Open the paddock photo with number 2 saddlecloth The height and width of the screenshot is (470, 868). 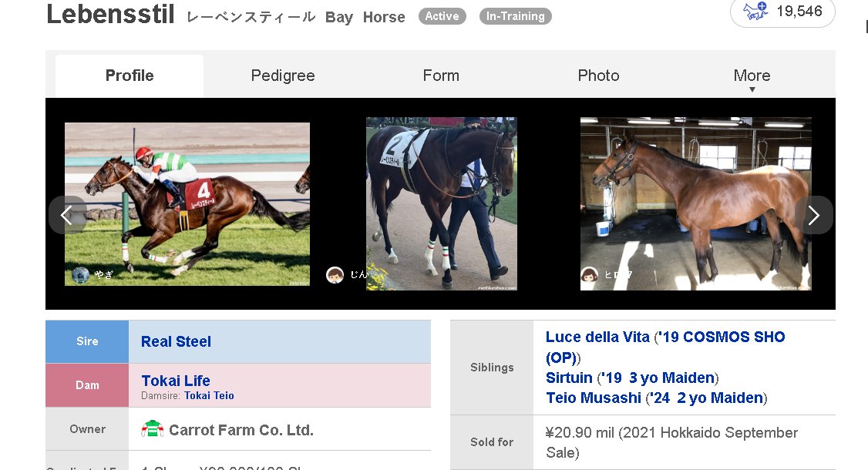[442, 203]
